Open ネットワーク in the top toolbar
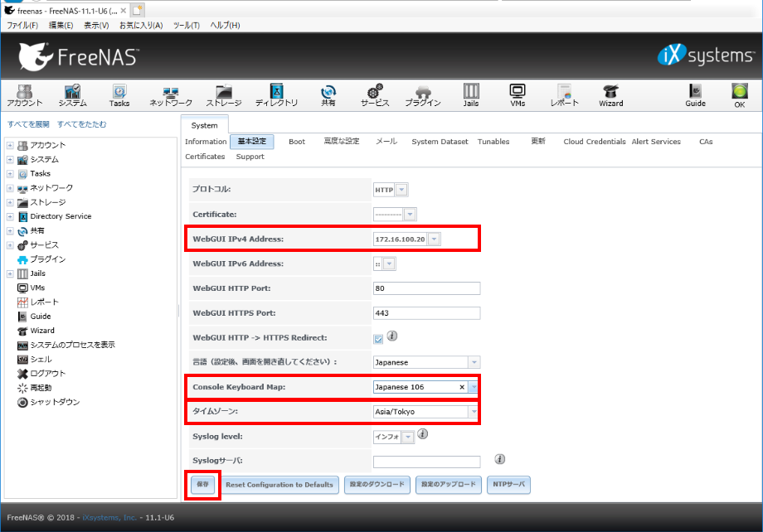 coord(171,95)
